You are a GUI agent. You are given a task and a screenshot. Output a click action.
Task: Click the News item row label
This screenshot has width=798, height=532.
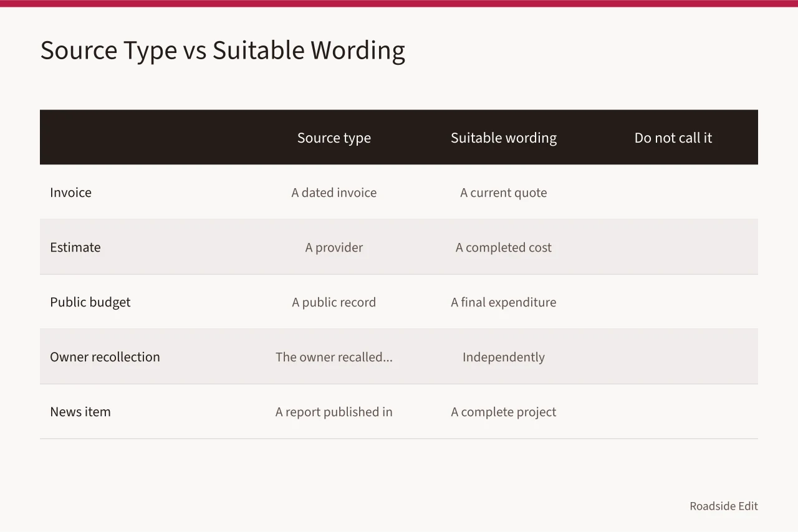click(x=80, y=412)
